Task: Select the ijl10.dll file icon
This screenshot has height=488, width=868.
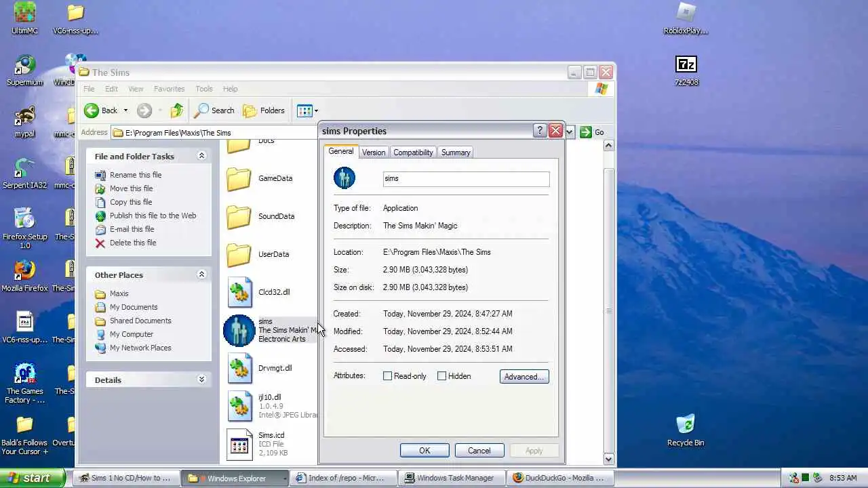Action: coord(239,406)
